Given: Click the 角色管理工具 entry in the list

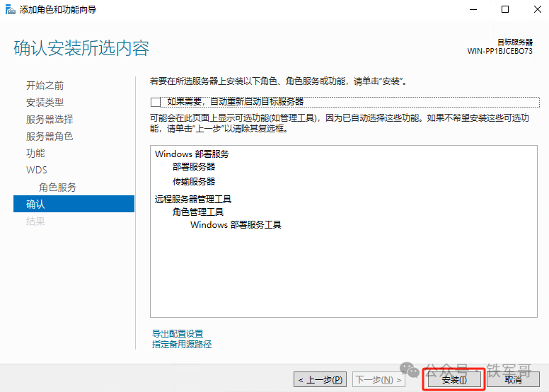Looking at the screenshot, I should click(x=198, y=212).
